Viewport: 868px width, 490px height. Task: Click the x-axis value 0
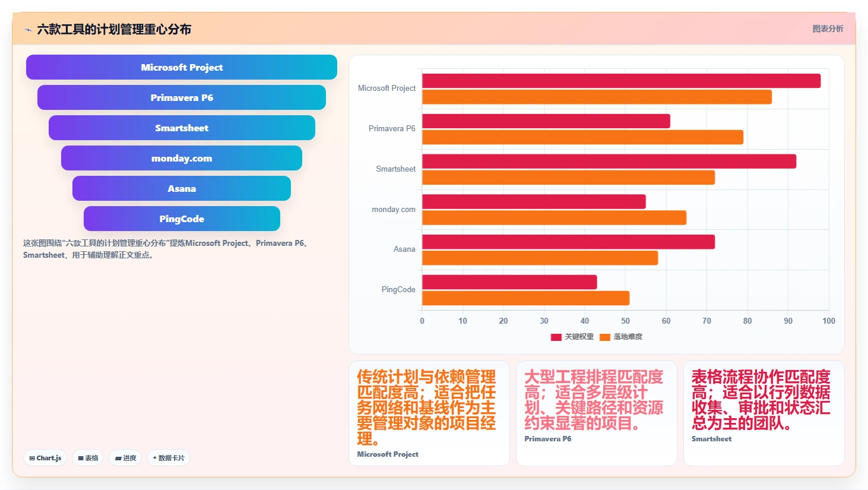422,321
